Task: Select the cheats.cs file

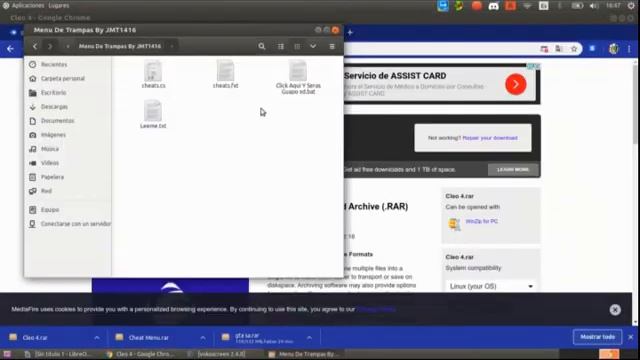Action: pos(153,74)
